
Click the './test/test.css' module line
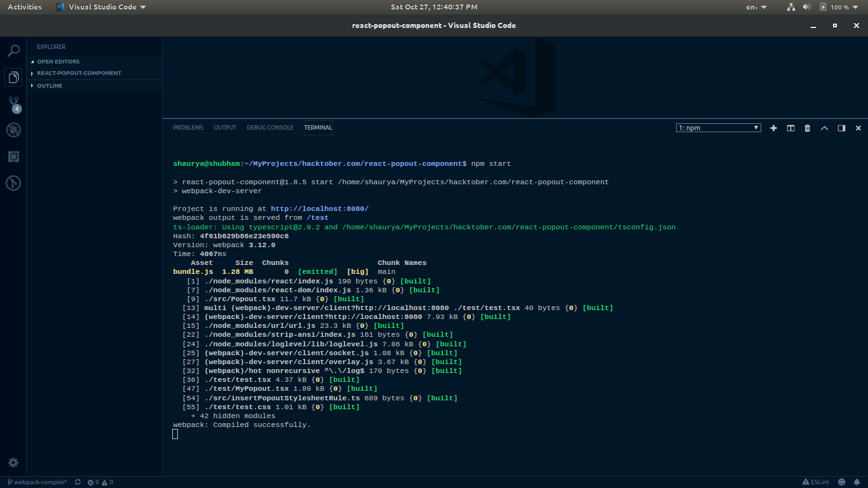pyautogui.click(x=271, y=407)
